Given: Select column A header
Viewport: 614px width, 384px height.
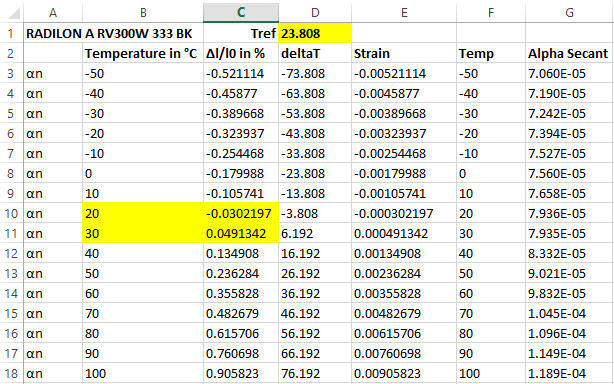Looking at the screenshot, I should tap(53, 13).
